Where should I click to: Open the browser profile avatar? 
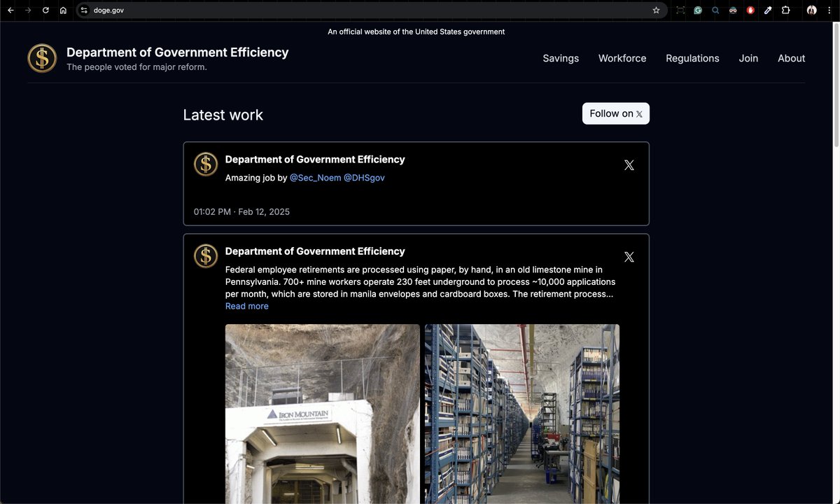tap(812, 10)
